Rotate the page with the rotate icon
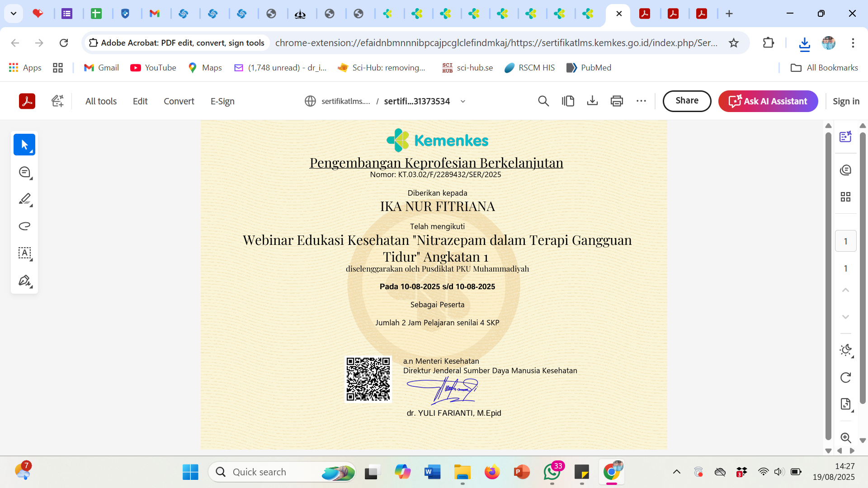The image size is (868, 488). [845, 378]
